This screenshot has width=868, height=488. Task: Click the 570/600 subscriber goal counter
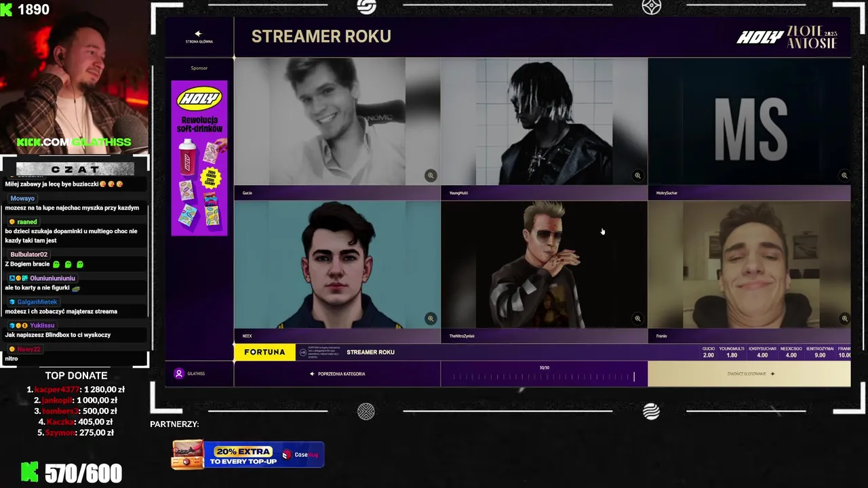(83, 473)
